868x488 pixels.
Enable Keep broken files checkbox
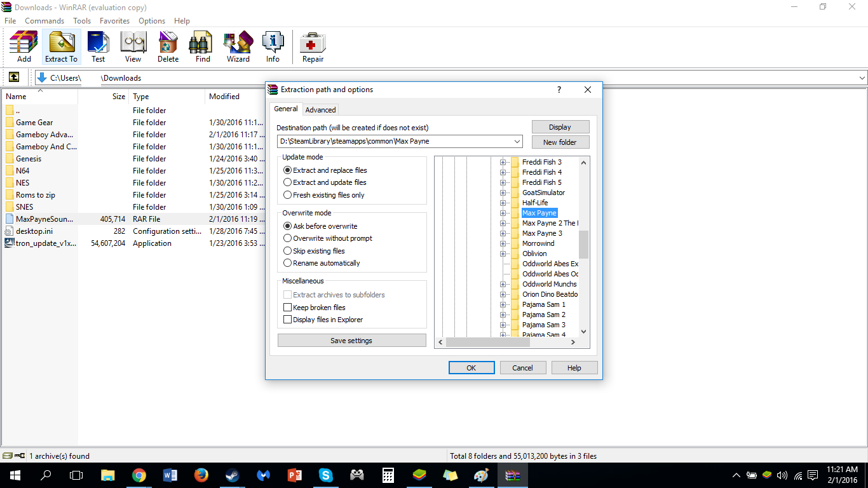point(288,308)
